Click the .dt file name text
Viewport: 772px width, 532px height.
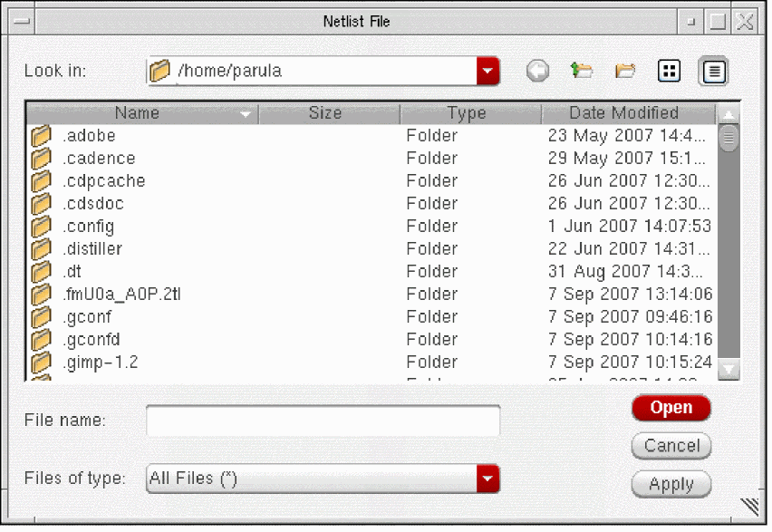pos(72,271)
